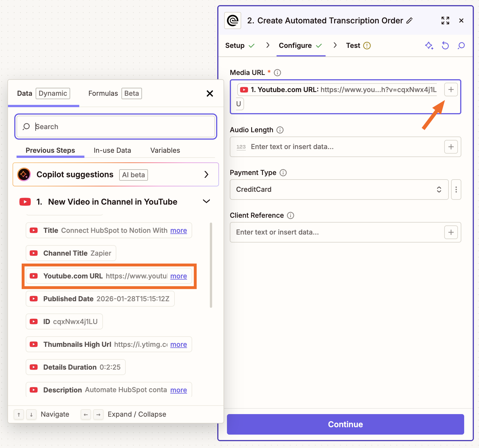Click the Payment Type info icon
Viewport: 479px width, 448px height.
pos(283,173)
